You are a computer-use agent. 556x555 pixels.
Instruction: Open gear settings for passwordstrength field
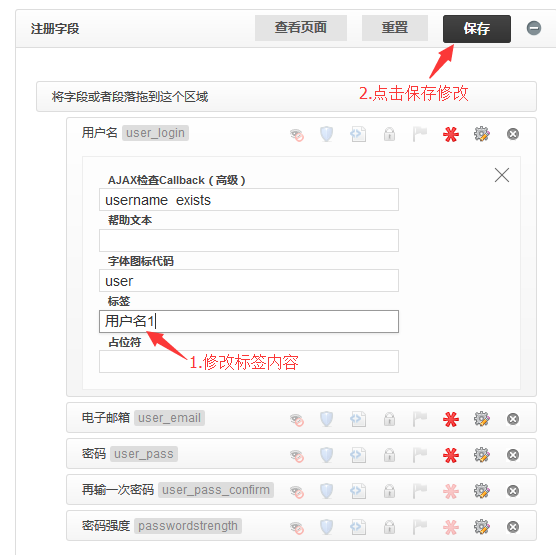point(482,527)
